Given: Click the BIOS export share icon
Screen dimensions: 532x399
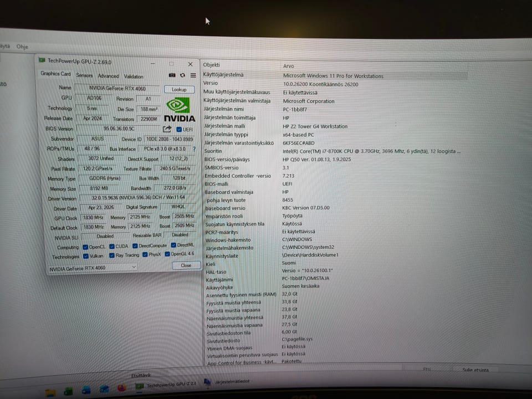Looking at the screenshot, I should click(167, 129).
